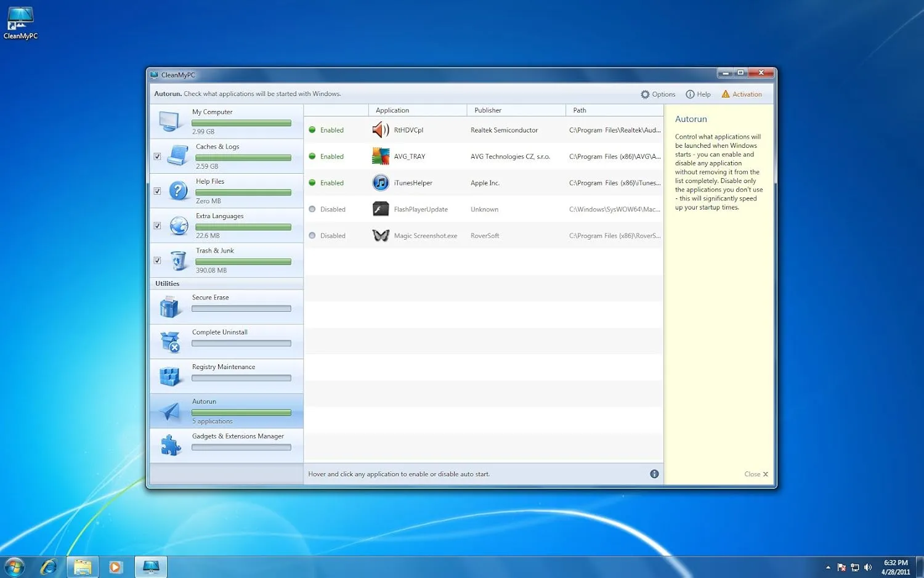Launch Internet Explorer from the taskbar
This screenshot has width=924, height=578.
point(49,566)
